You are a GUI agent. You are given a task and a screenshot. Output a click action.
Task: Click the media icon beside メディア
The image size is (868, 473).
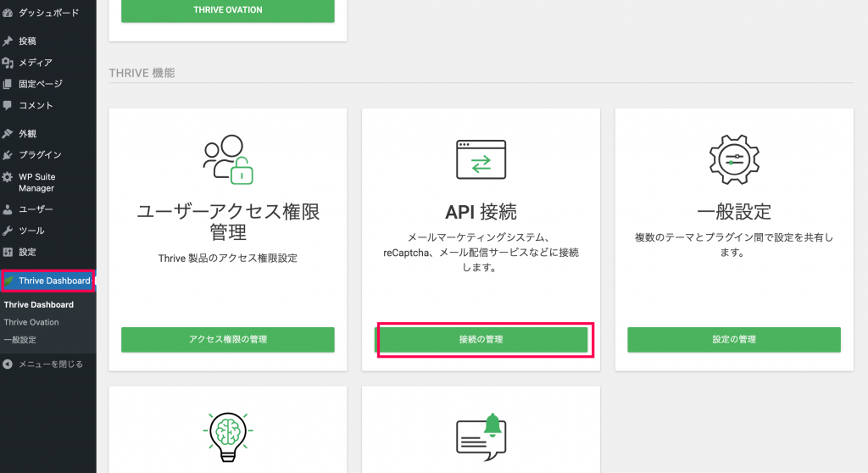pyautogui.click(x=7, y=63)
